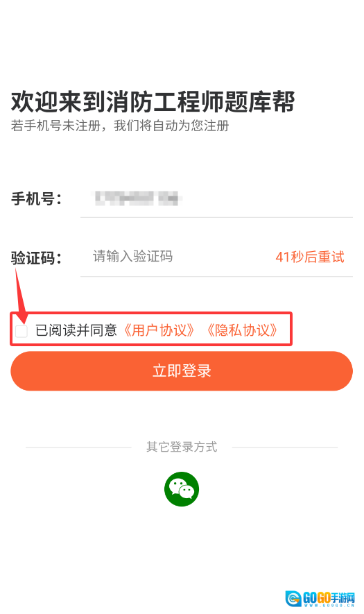Click the 已阅读并同意 text
364x614 pixels.
tap(76, 330)
